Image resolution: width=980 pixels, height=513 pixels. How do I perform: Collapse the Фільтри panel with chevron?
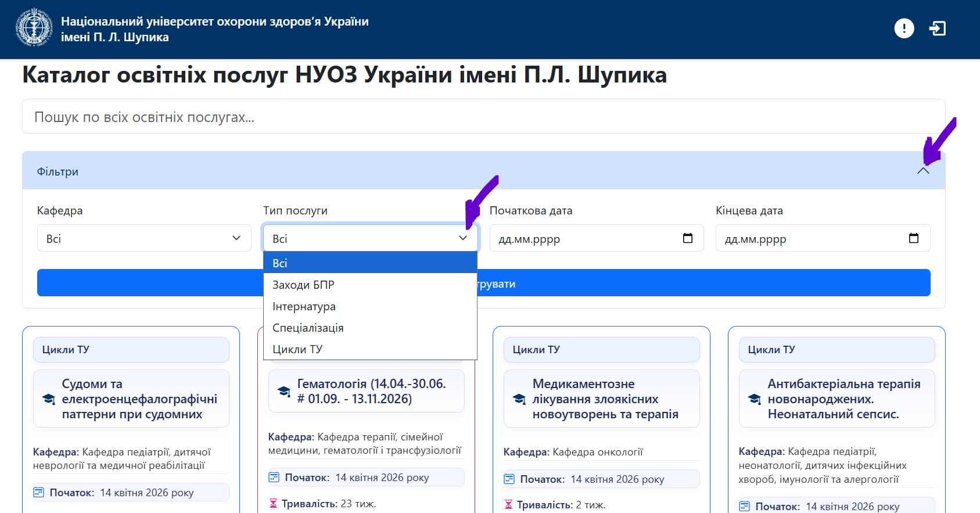(x=923, y=171)
